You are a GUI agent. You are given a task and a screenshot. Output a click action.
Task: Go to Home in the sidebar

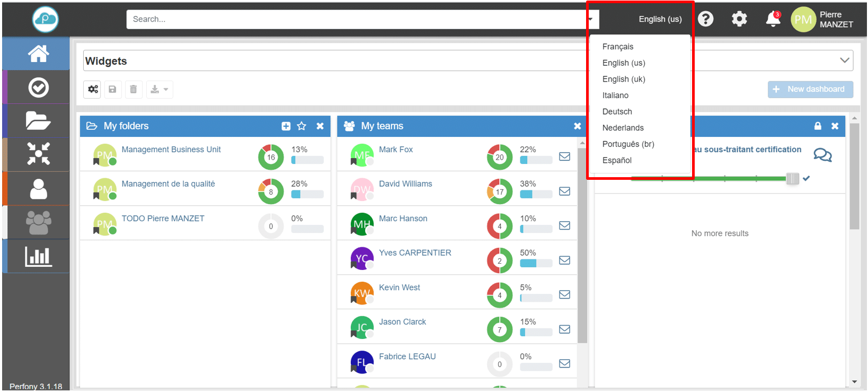pos(38,54)
